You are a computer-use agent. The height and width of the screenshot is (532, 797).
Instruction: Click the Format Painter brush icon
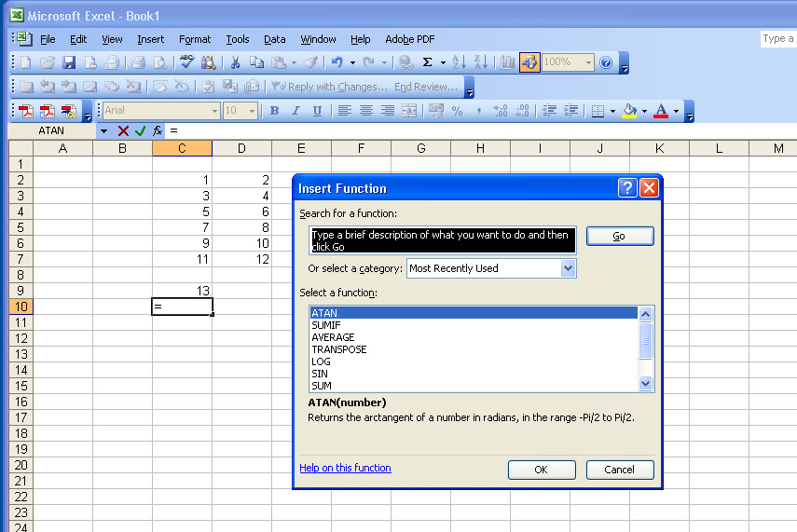pos(310,62)
